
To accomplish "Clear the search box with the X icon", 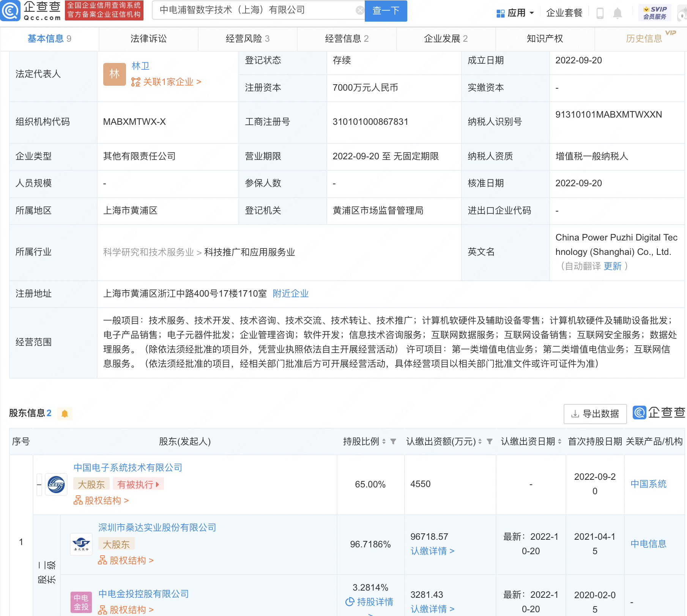I will [360, 10].
